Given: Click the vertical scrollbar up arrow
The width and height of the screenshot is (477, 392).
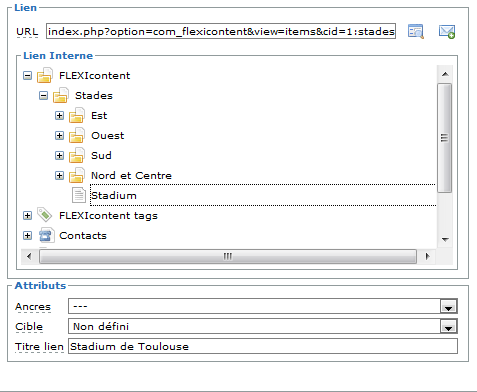Looking at the screenshot, I should [x=445, y=74].
